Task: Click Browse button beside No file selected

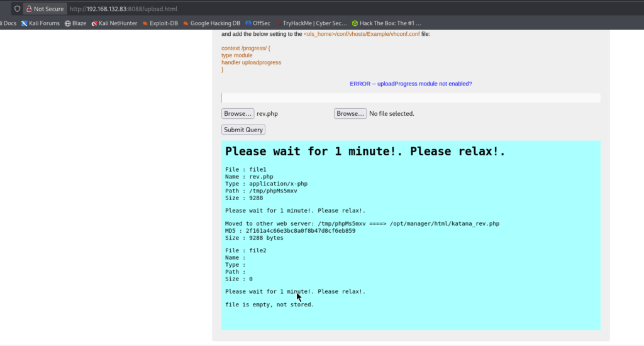Action: click(x=350, y=114)
